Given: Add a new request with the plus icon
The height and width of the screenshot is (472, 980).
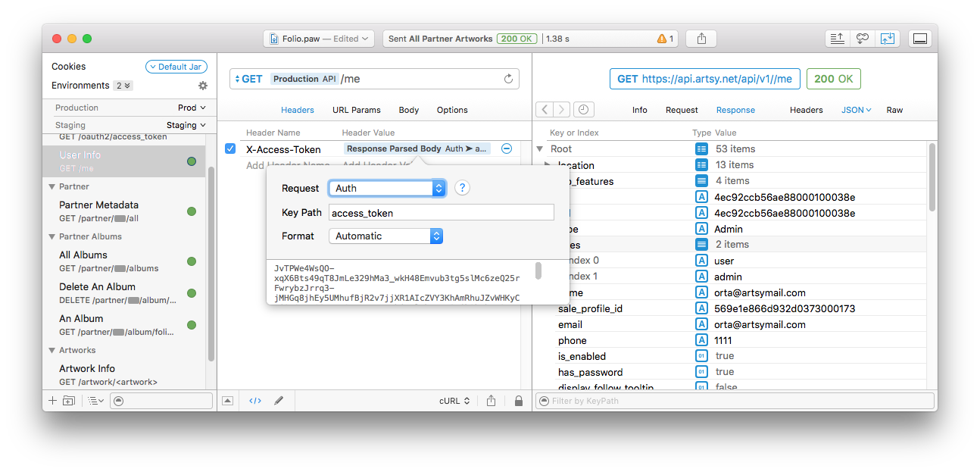Looking at the screenshot, I should (52, 401).
